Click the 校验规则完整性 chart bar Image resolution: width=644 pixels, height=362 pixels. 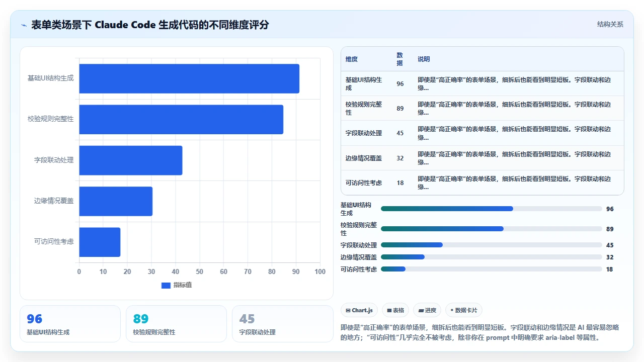181,119
